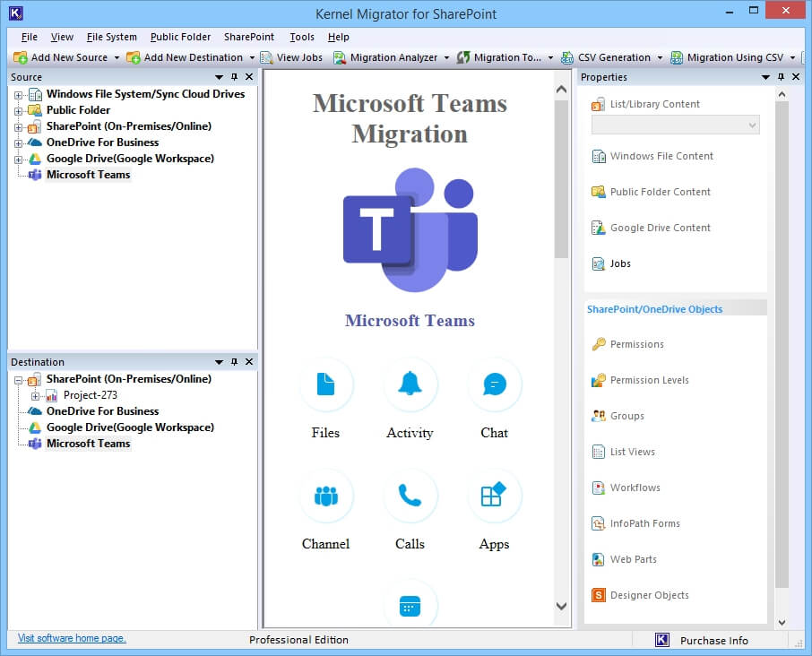The height and width of the screenshot is (656, 812).
Task: Open the Help menu
Action: tap(339, 37)
